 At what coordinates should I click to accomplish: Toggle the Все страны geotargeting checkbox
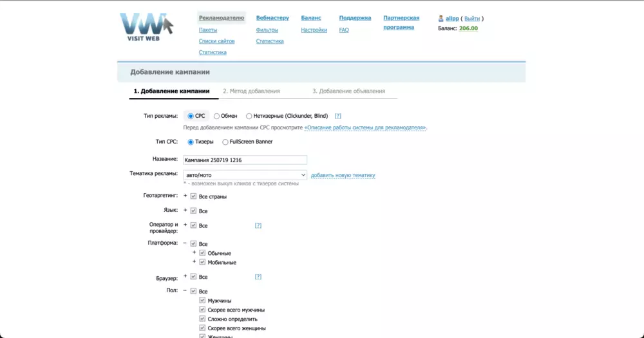tap(193, 196)
